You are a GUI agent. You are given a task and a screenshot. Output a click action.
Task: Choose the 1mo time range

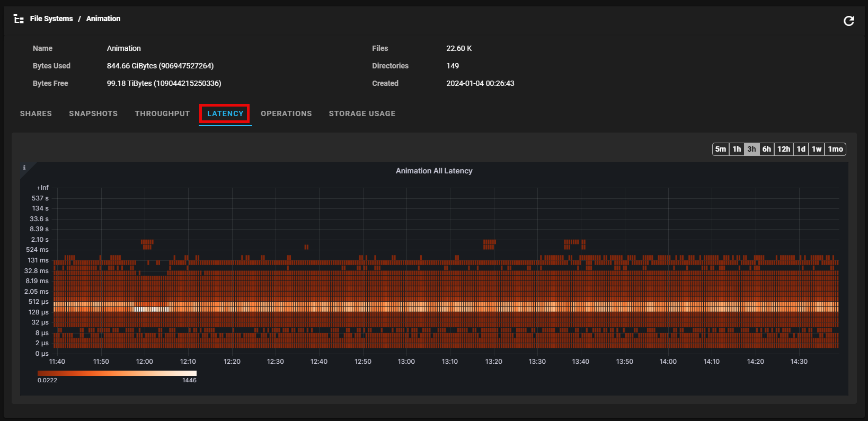(835, 149)
